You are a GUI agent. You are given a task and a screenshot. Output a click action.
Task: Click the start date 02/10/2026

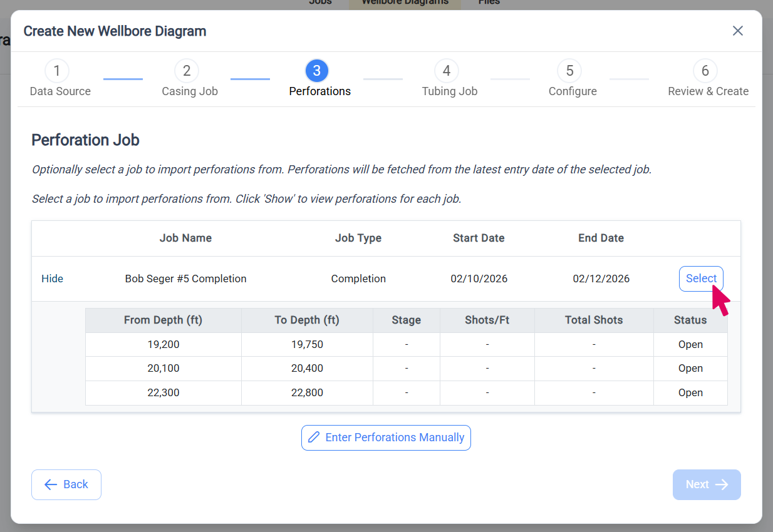[479, 279]
